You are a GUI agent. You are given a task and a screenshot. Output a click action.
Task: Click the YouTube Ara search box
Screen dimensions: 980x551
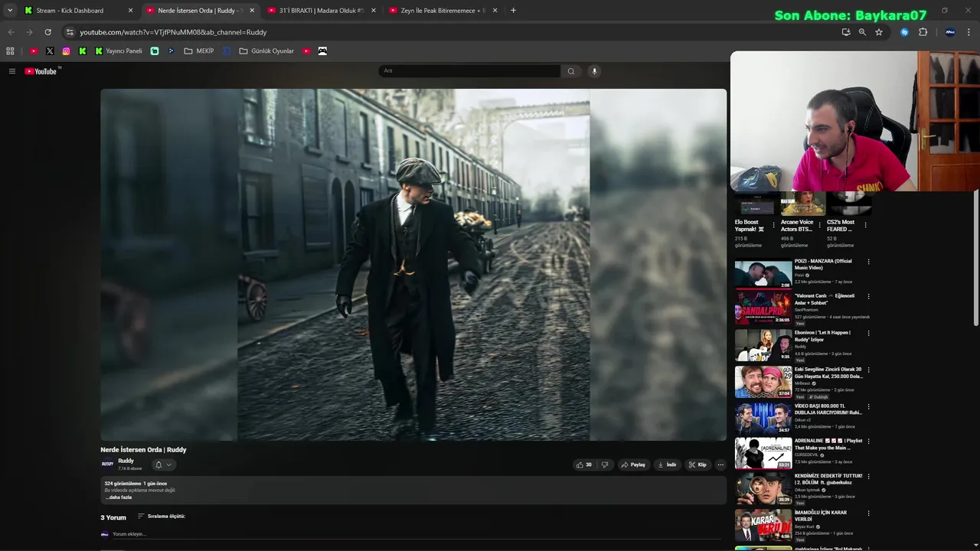469,71
